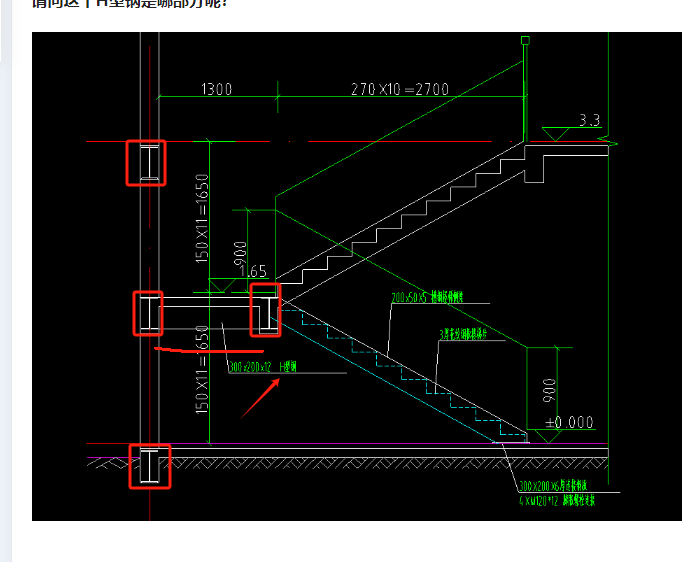This screenshot has height=562, width=682.
Task: Open the CAD stair section drawing image
Action: 357,276
